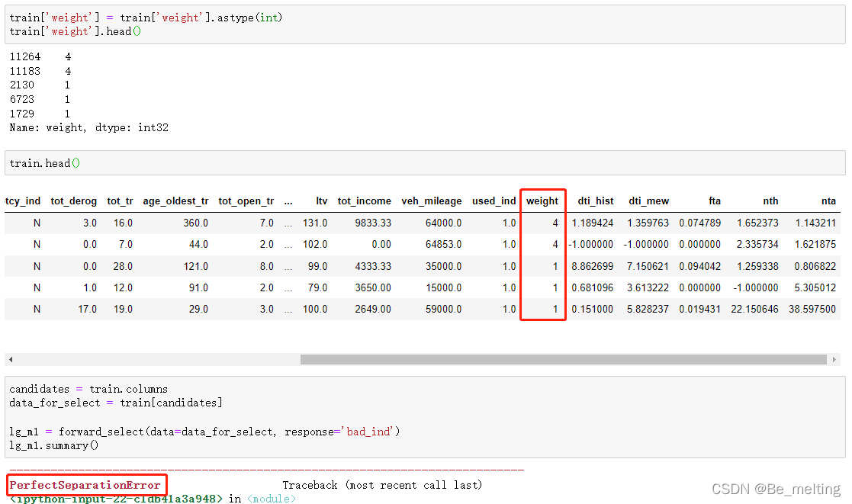Click age_oldest_tr cell 360.0
This screenshot has width=852, height=504.
pyautogui.click(x=195, y=223)
